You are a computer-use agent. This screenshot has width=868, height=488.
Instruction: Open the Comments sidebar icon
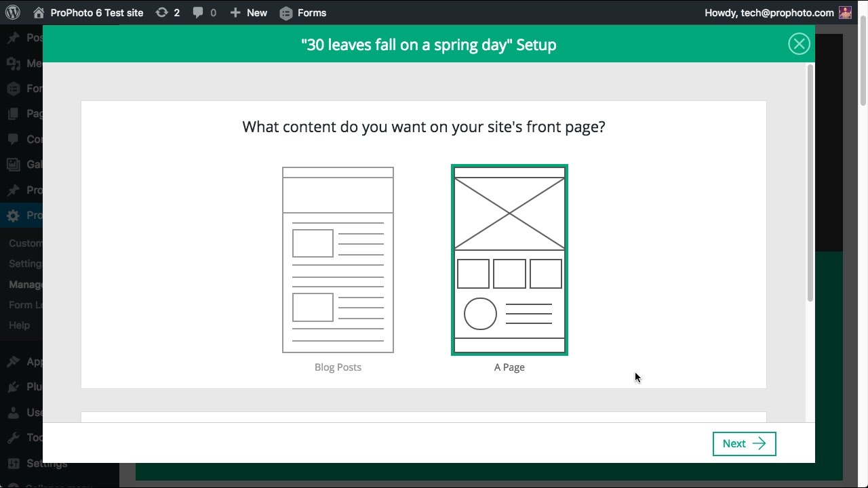tap(13, 139)
